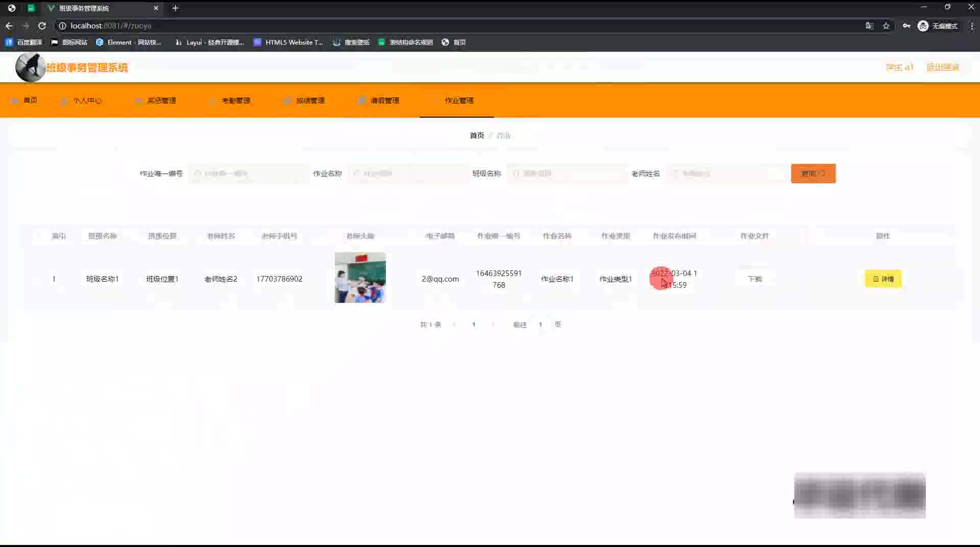Bookmark this page with the star icon

tap(886, 26)
